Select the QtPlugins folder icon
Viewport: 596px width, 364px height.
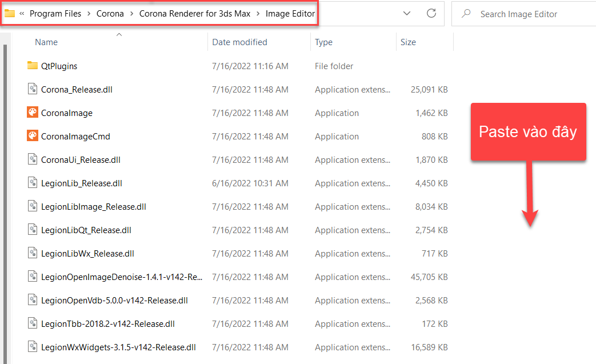33,66
